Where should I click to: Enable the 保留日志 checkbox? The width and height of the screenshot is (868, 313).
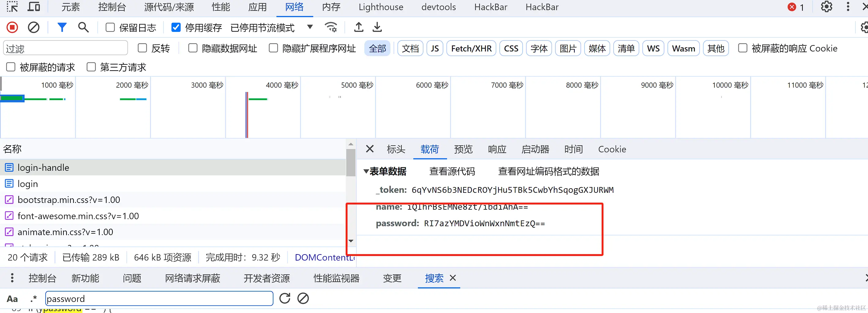coord(110,27)
